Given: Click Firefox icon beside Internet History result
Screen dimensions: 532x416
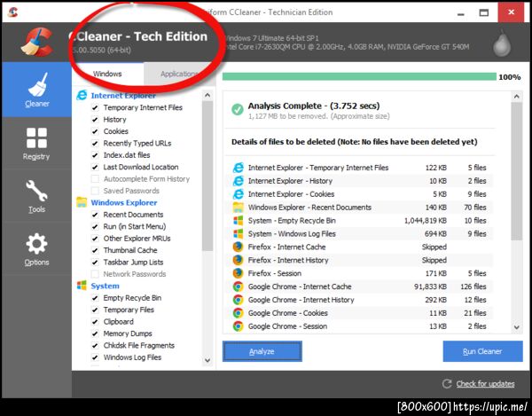Looking at the screenshot, I should tap(239, 260).
